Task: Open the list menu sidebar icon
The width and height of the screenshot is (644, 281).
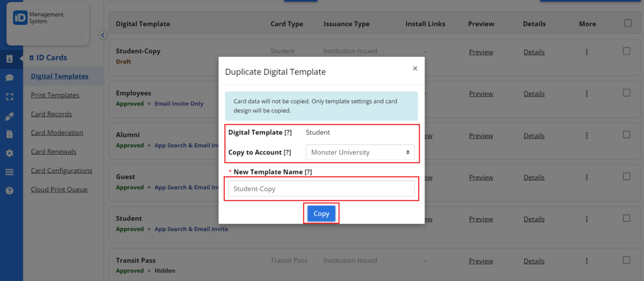Action: coord(10,172)
